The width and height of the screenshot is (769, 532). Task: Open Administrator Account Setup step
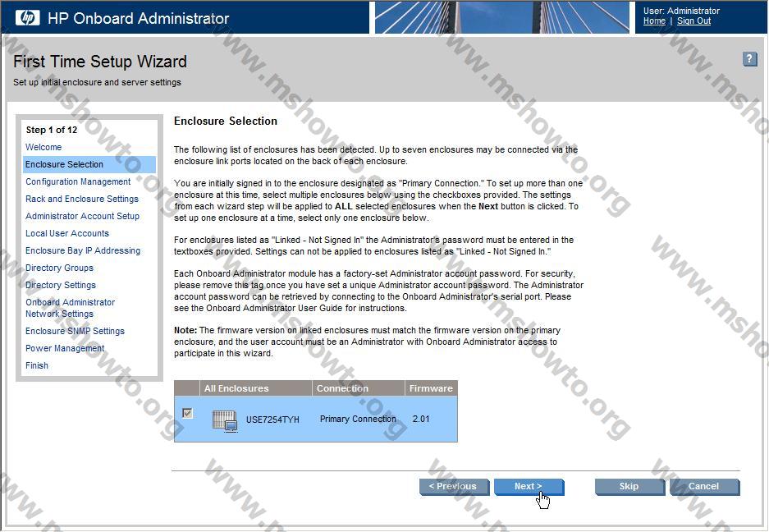pyautogui.click(x=82, y=216)
